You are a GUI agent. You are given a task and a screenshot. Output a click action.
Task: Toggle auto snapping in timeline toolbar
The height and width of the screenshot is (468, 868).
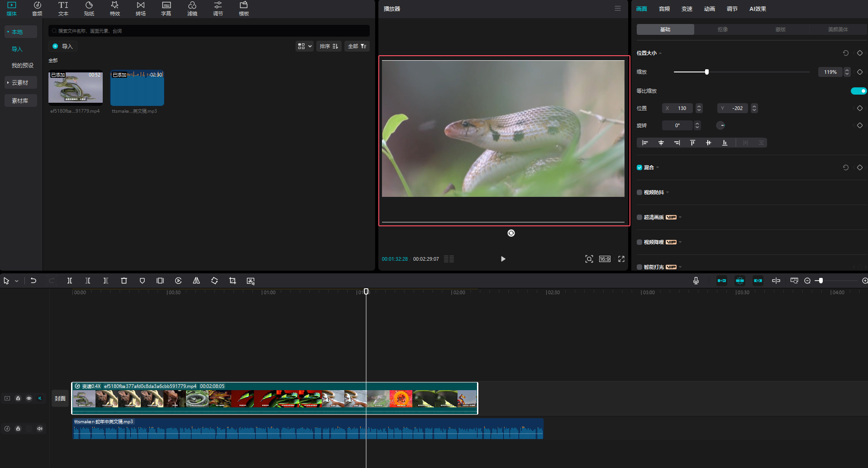pos(740,281)
